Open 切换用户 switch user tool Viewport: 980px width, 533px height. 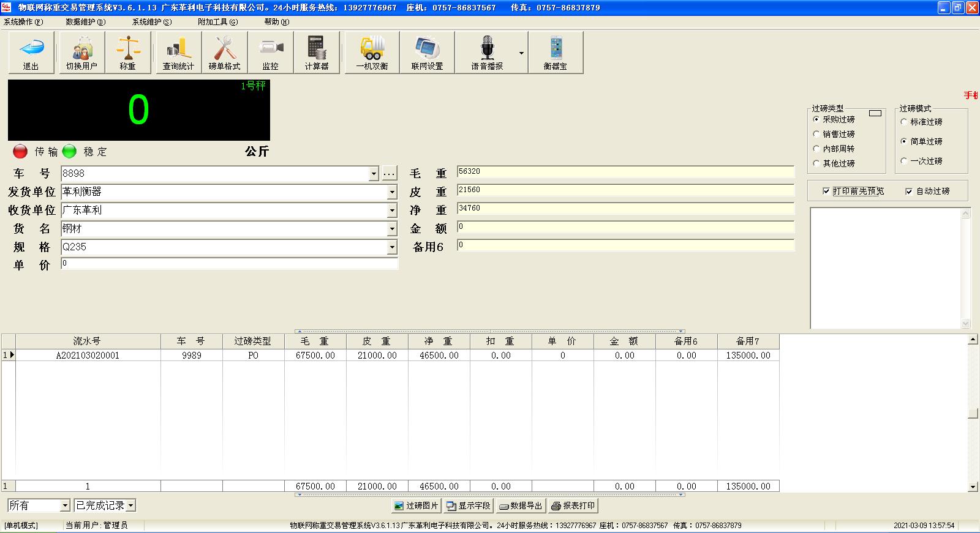pos(81,53)
